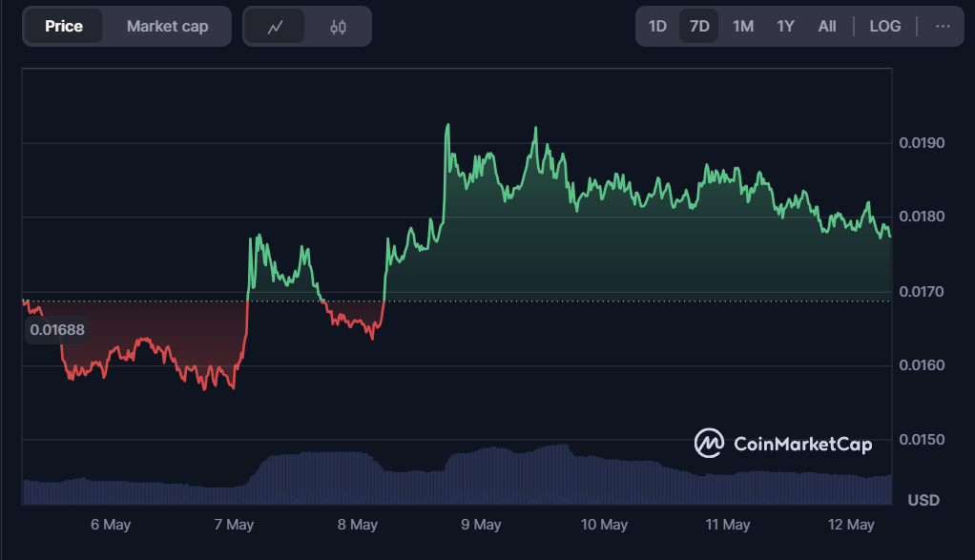Image resolution: width=975 pixels, height=560 pixels.
Task: Click the USD currency label
Action: [x=923, y=500]
